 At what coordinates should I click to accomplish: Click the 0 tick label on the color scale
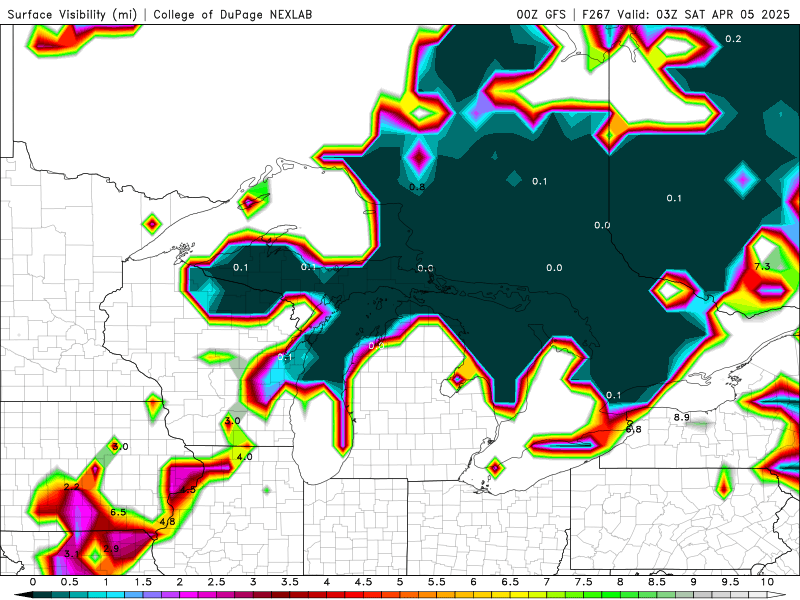pos(33,582)
